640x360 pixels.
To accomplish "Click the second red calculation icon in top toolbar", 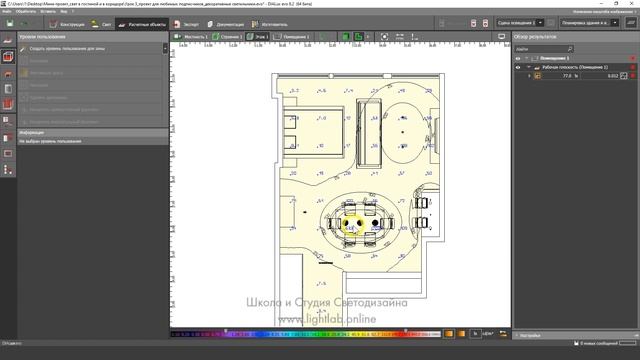I will coord(485,23).
